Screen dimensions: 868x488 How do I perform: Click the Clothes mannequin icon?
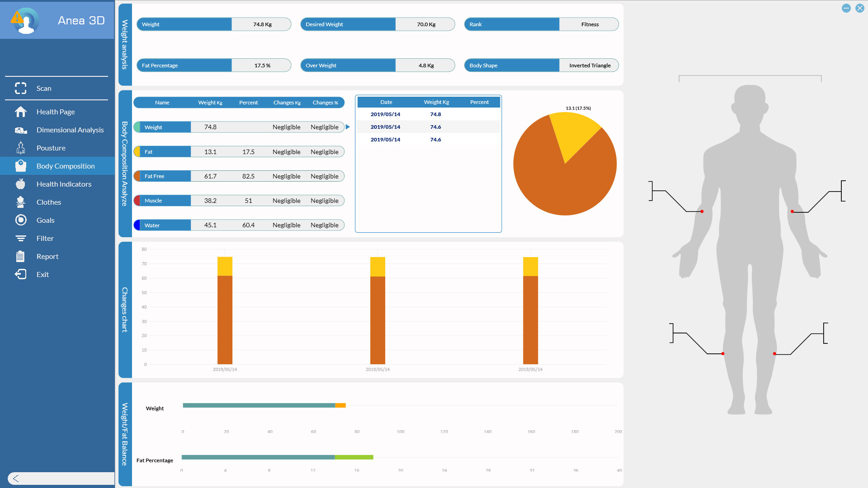coord(20,202)
